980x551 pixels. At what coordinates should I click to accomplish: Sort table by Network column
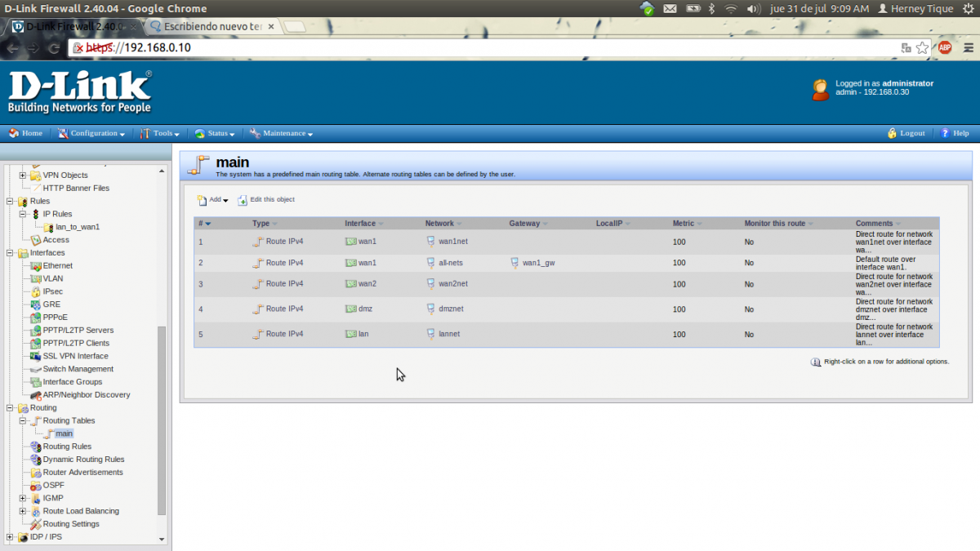(x=443, y=224)
